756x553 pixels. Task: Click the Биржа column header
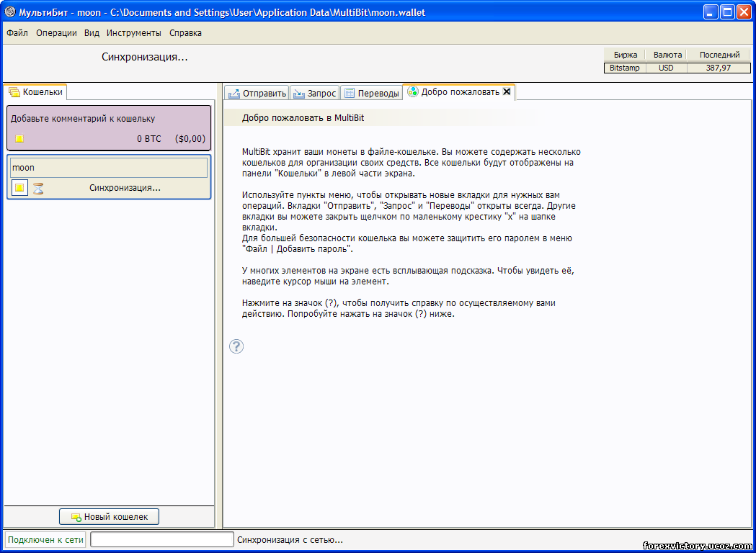[626, 55]
